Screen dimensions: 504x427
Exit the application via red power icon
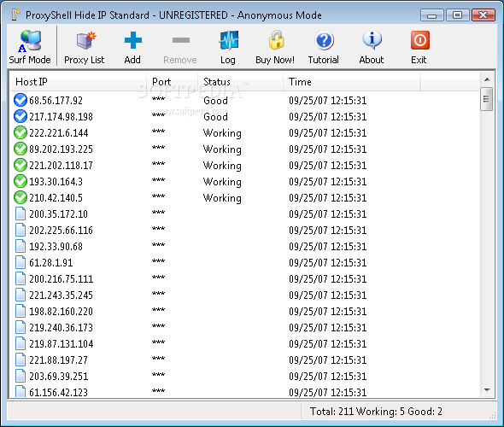(x=419, y=40)
